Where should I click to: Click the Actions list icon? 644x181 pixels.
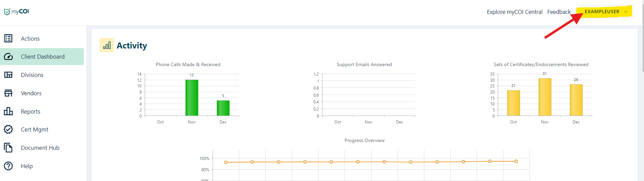click(x=8, y=39)
